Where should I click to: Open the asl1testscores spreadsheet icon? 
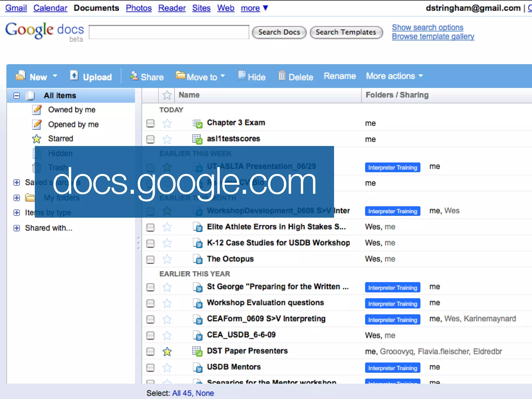(197, 139)
